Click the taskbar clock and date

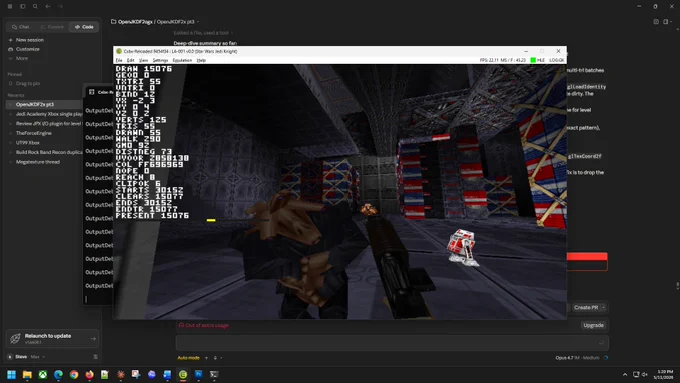(664, 375)
